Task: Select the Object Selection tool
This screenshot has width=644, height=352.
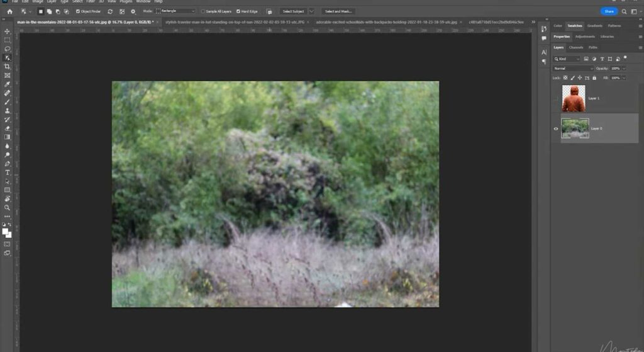Action: [7, 57]
